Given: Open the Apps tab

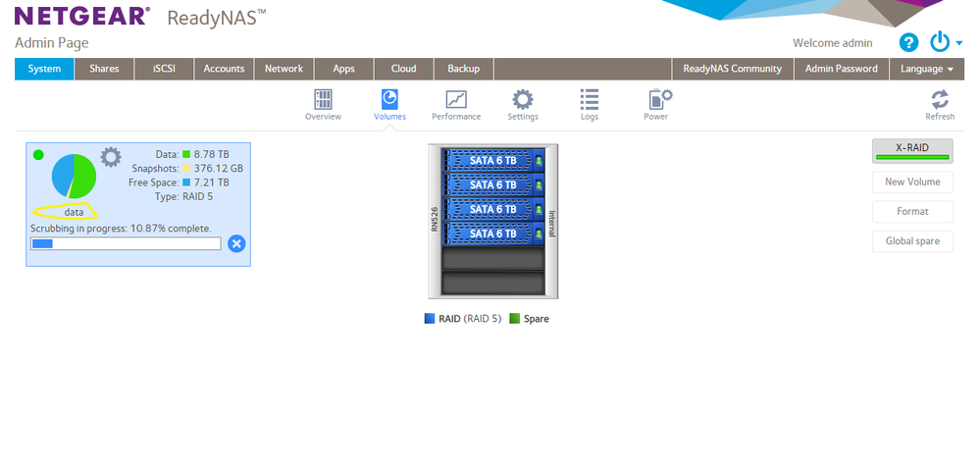Looking at the screenshot, I should (x=343, y=69).
